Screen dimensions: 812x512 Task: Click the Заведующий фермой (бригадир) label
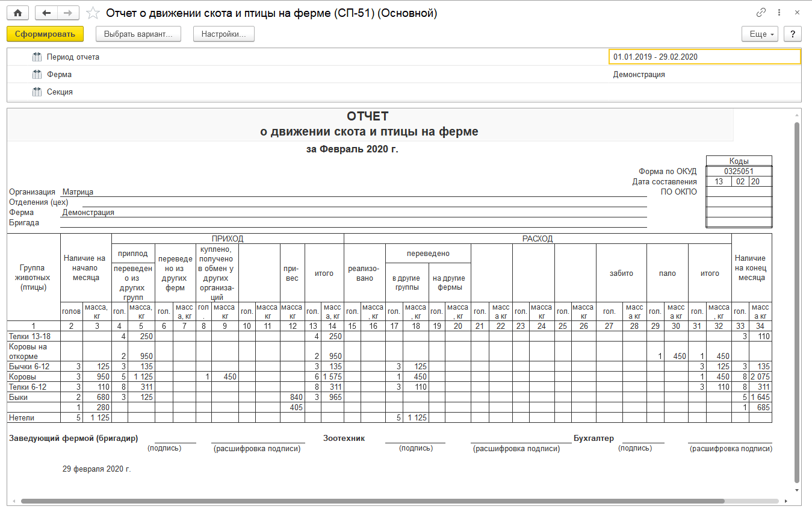pyautogui.click(x=73, y=438)
